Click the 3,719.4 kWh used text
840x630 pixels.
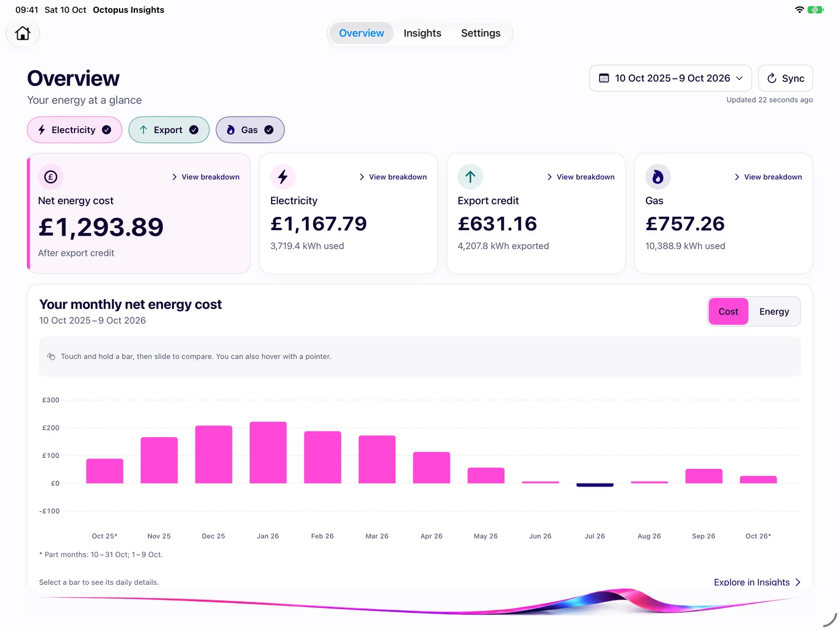pos(307,246)
